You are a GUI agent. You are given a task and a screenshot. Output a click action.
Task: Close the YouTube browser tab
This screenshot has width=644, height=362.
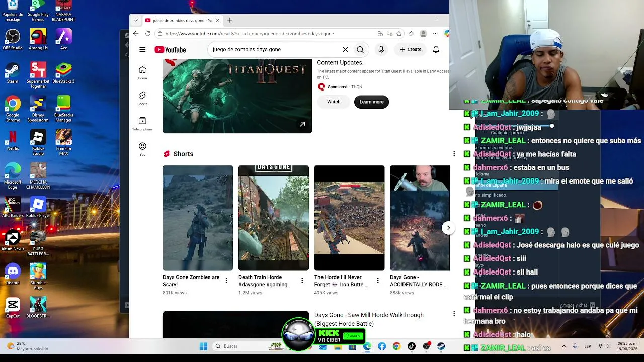[x=218, y=20]
